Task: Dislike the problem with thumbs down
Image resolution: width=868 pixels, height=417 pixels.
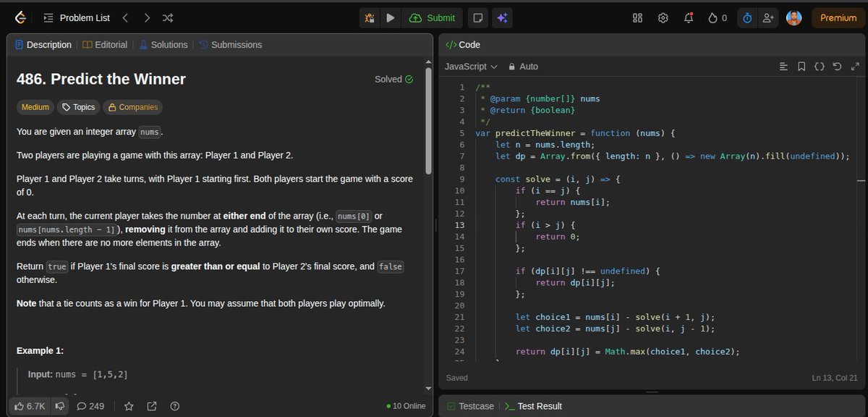Action: [60, 406]
